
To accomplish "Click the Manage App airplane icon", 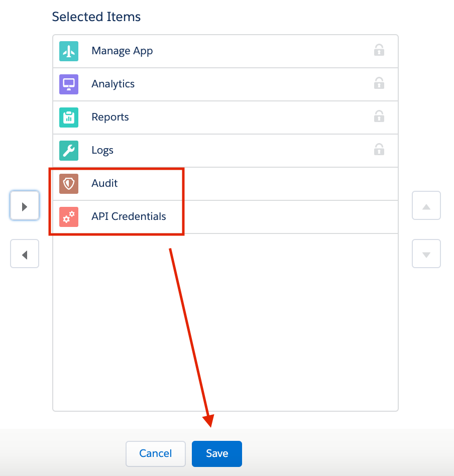I will pyautogui.click(x=69, y=51).
